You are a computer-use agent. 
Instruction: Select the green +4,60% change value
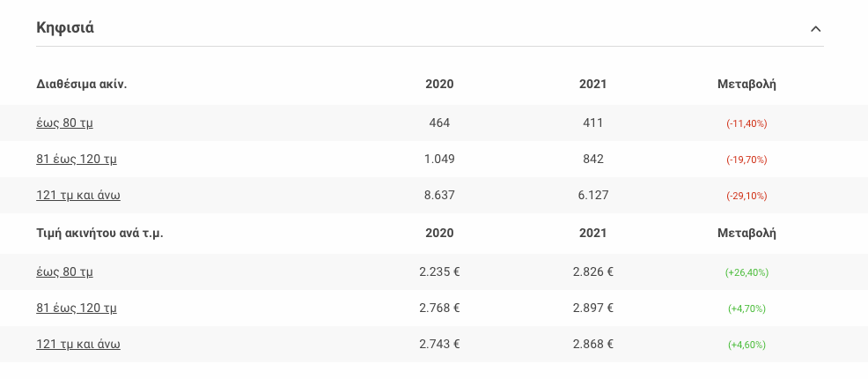click(x=747, y=345)
